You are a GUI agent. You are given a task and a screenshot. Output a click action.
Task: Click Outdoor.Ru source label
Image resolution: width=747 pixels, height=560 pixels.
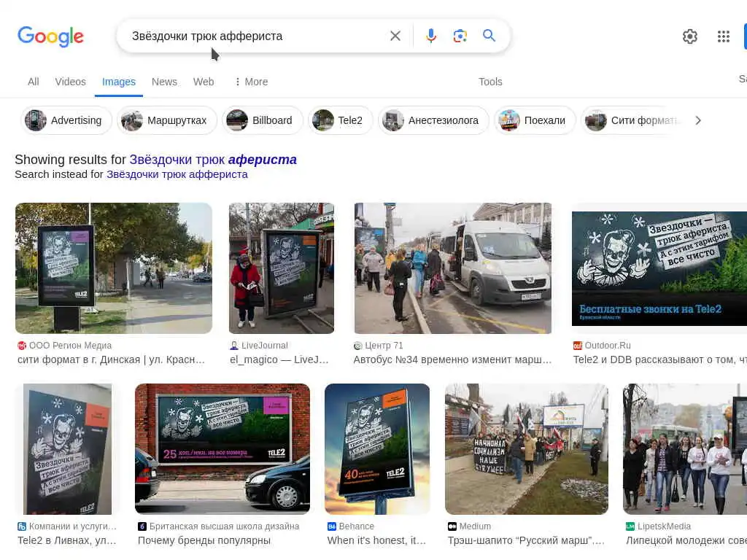click(x=609, y=346)
